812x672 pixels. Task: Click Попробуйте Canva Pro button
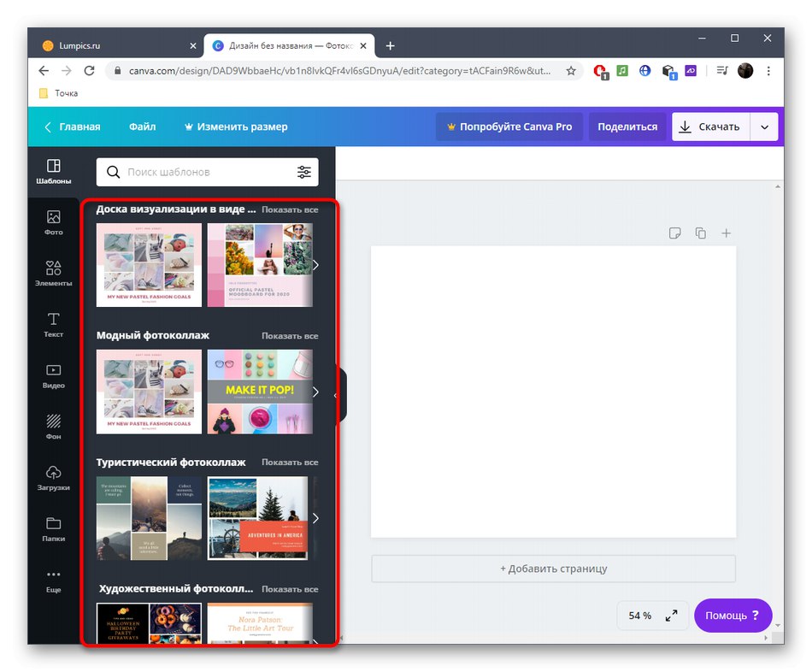click(509, 127)
